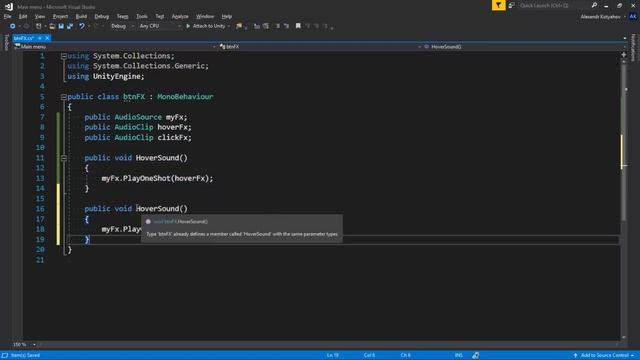Click the Item(s) Saved status message
Image resolution: width=640 pixels, height=360 pixels.
tap(25, 356)
